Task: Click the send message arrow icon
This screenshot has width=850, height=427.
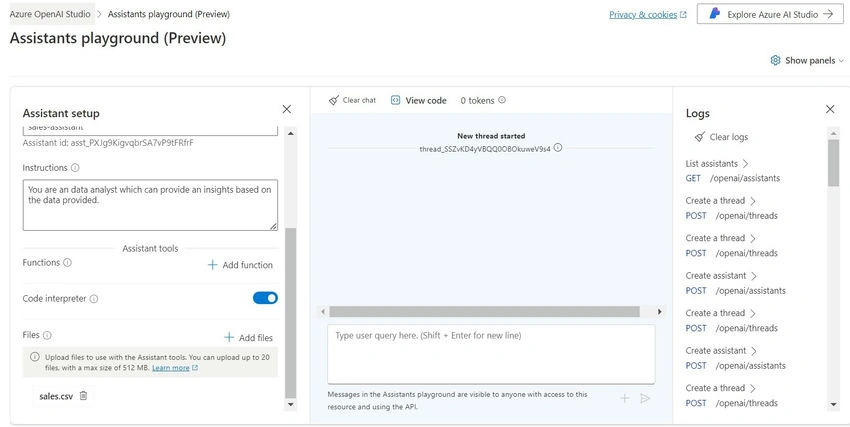Action: [x=645, y=398]
